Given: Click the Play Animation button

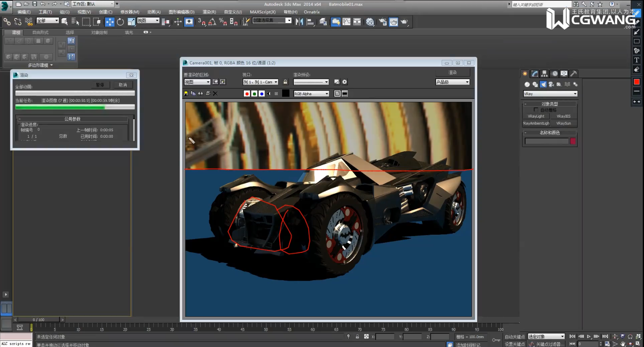Looking at the screenshot, I should pyautogui.click(x=589, y=337).
